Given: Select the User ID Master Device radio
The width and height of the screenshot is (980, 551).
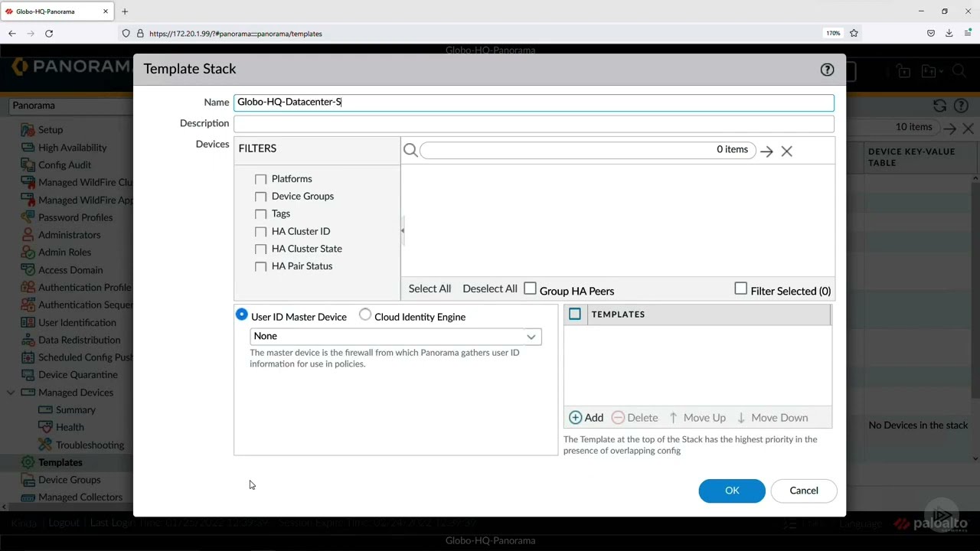Looking at the screenshot, I should [242, 315].
